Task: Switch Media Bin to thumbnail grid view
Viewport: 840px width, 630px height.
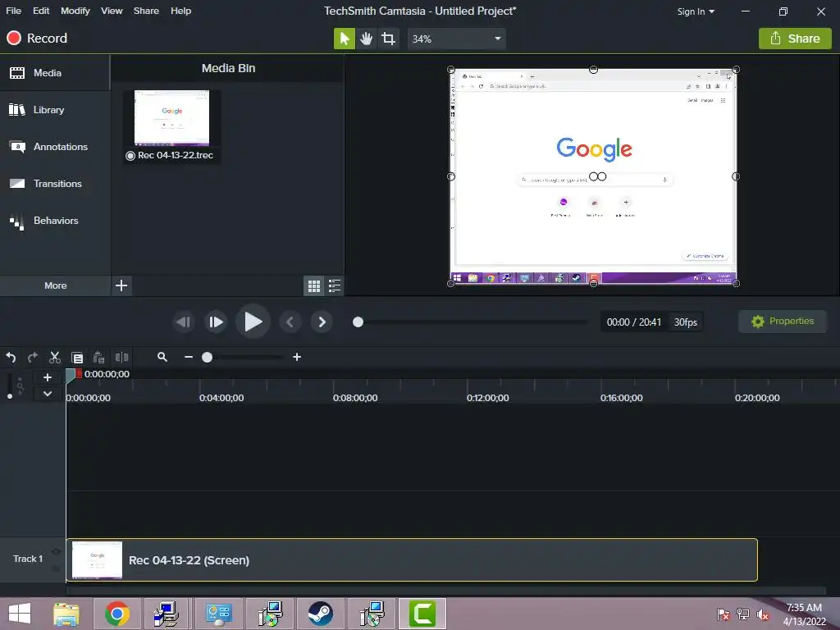Action: pyautogui.click(x=314, y=286)
